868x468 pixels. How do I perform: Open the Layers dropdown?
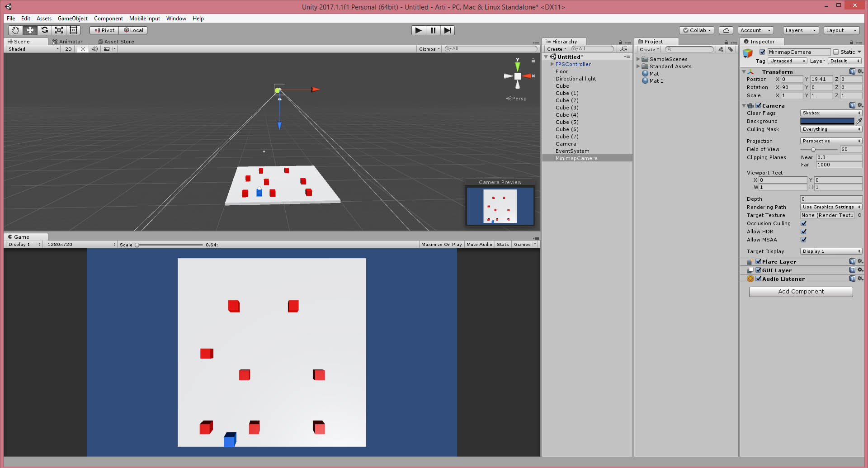coord(801,30)
